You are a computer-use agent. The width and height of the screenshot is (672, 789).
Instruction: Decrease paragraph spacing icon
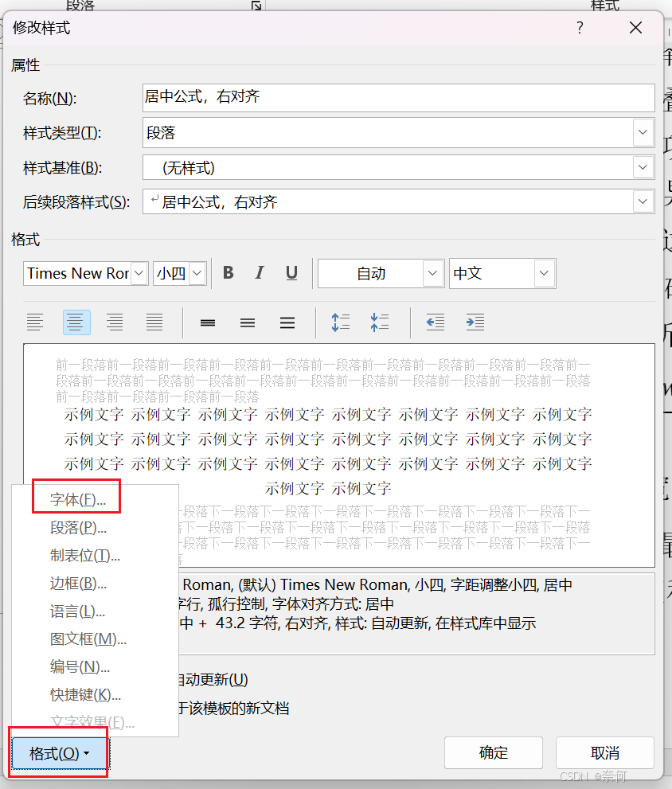tap(380, 322)
